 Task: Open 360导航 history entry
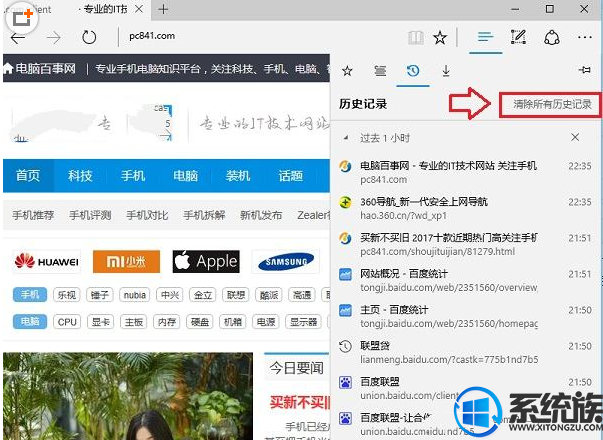click(x=465, y=208)
